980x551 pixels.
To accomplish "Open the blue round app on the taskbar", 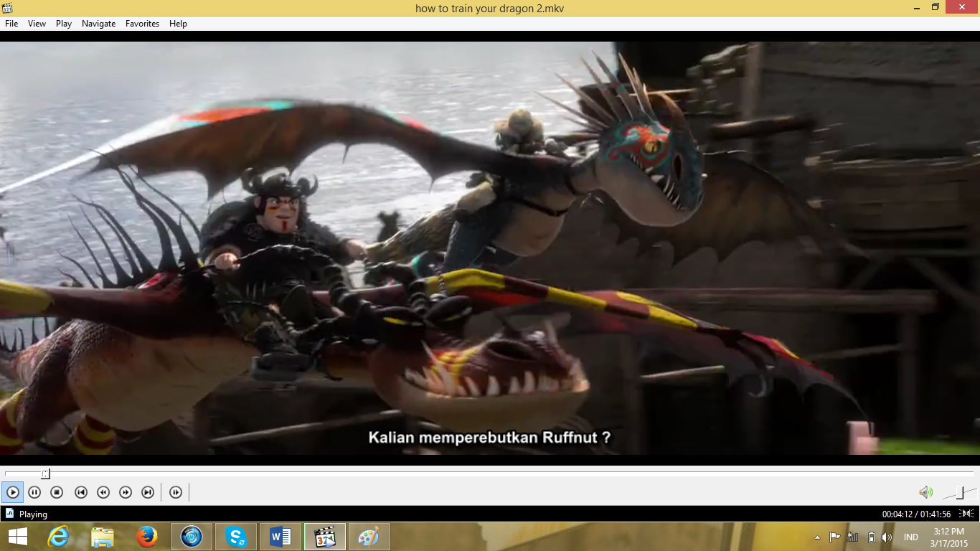I will tap(192, 537).
